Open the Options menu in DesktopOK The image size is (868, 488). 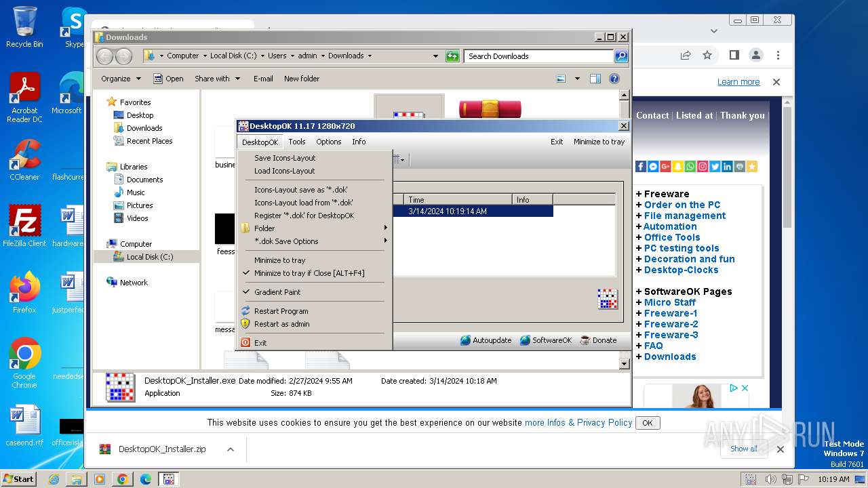point(329,142)
